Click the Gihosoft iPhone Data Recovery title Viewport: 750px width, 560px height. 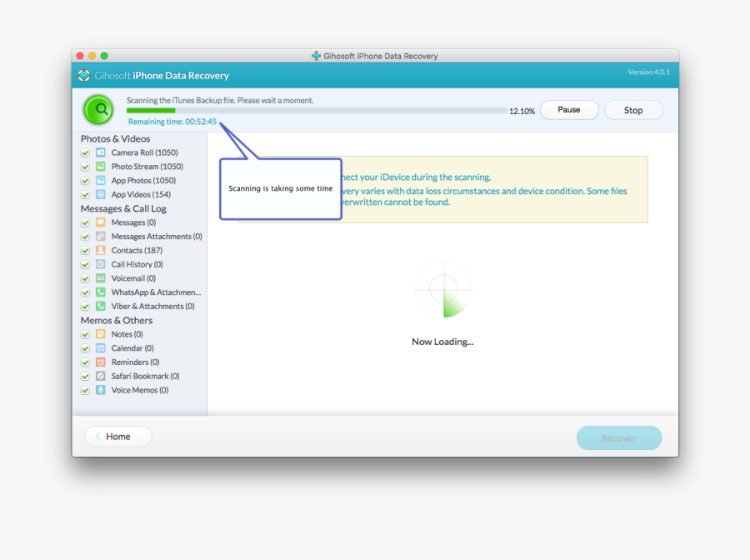pyautogui.click(x=162, y=75)
